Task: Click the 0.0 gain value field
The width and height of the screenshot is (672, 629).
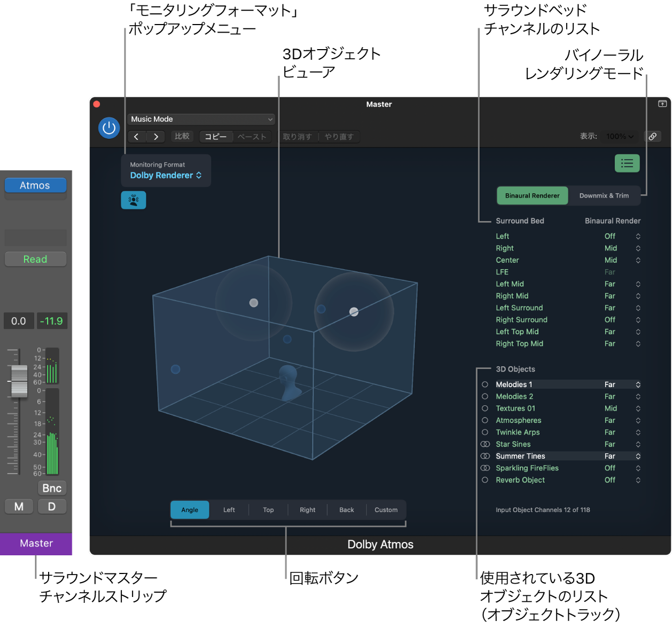Action: (19, 321)
